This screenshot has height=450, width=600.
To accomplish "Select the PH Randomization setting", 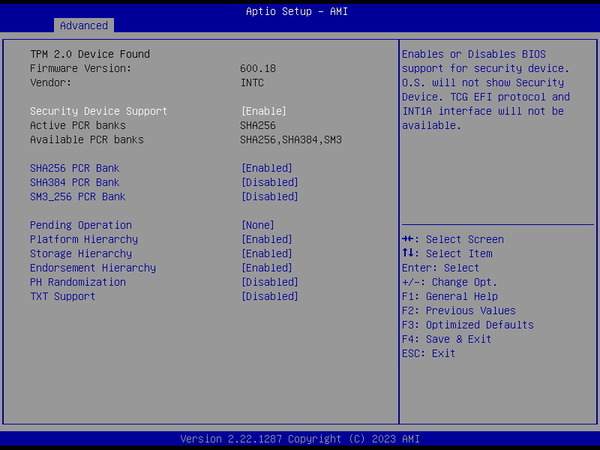I will [78, 282].
